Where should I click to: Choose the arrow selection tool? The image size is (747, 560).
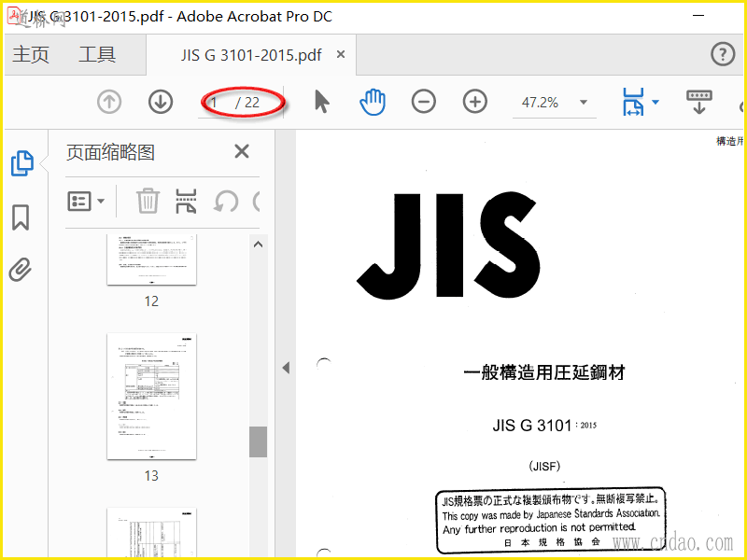(322, 102)
